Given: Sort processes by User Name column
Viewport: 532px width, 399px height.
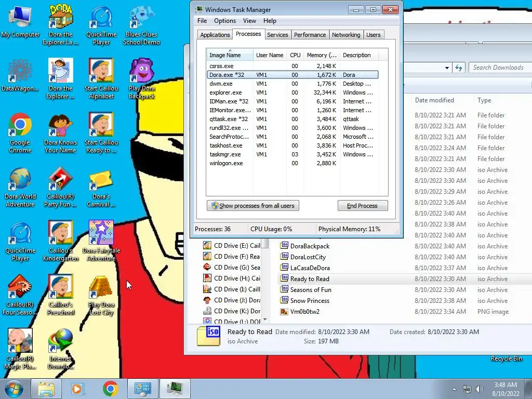Looking at the screenshot, I should pos(270,55).
